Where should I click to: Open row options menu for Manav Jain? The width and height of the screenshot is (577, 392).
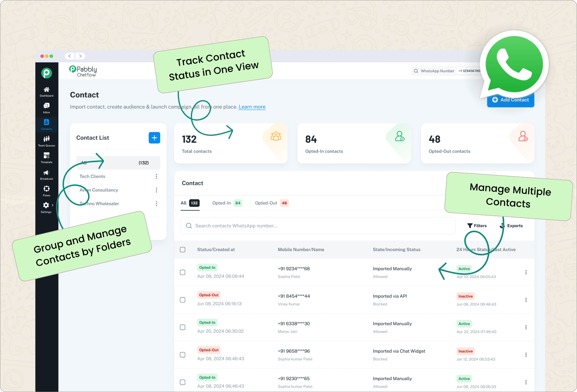click(526, 327)
